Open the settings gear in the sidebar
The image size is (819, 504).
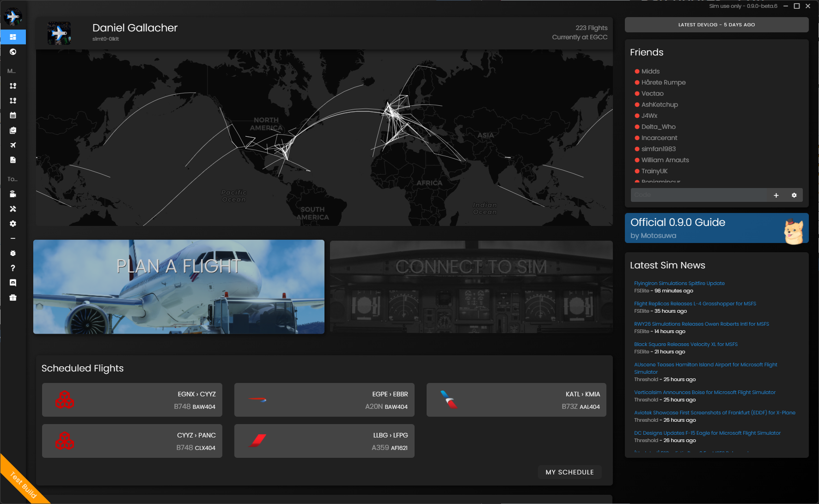pyautogui.click(x=13, y=224)
